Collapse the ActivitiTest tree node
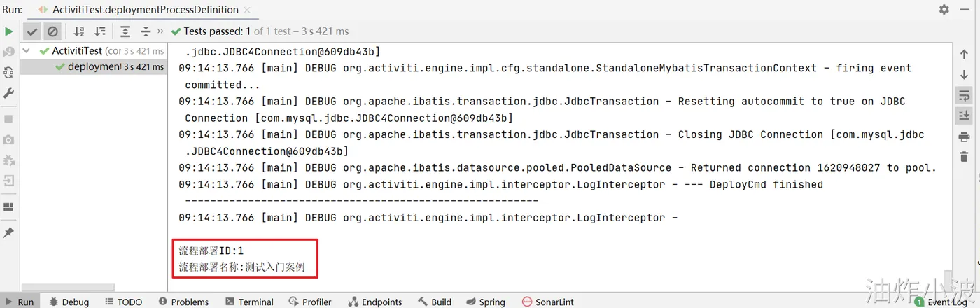 pyautogui.click(x=27, y=51)
